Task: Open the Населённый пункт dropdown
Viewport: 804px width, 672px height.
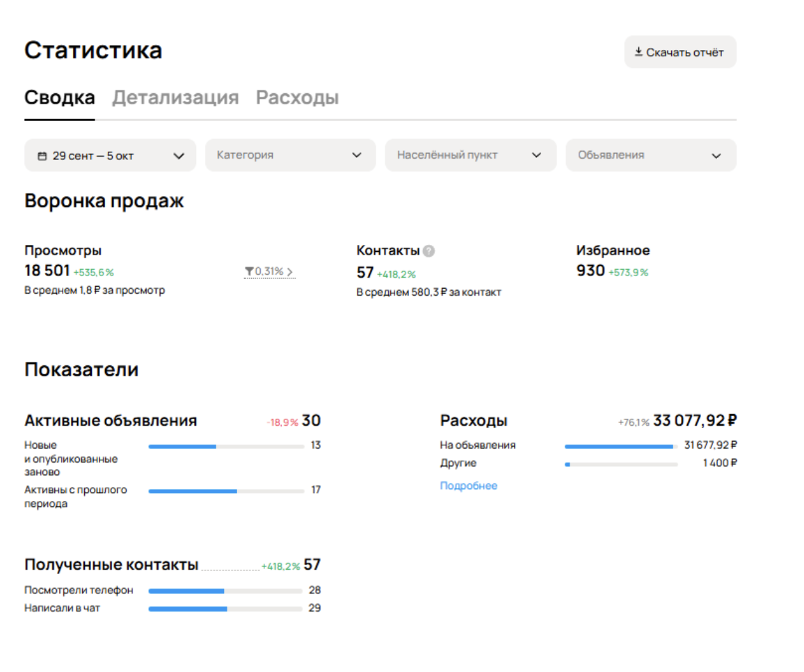Action: click(470, 155)
